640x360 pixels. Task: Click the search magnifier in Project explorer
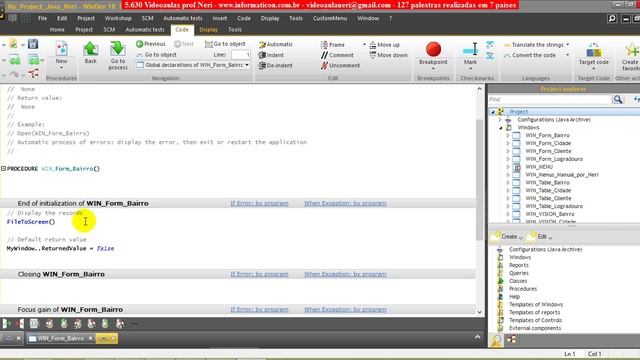pos(618,99)
